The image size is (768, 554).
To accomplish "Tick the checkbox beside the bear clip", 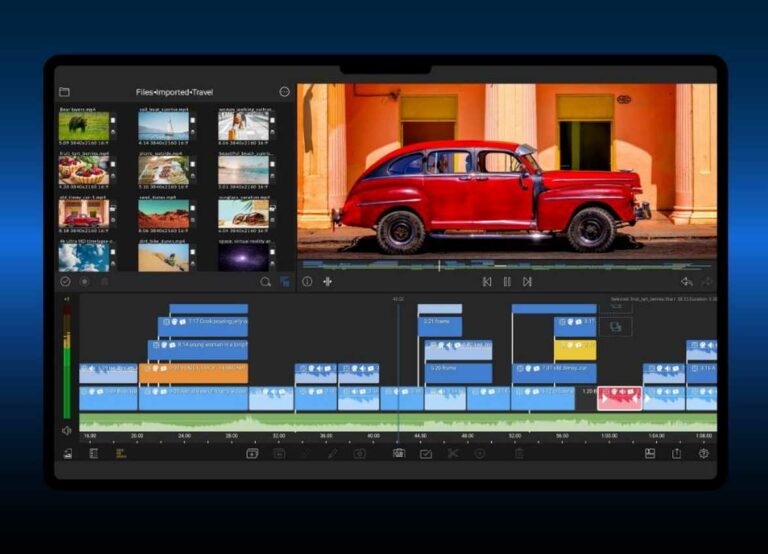I will [x=113, y=120].
